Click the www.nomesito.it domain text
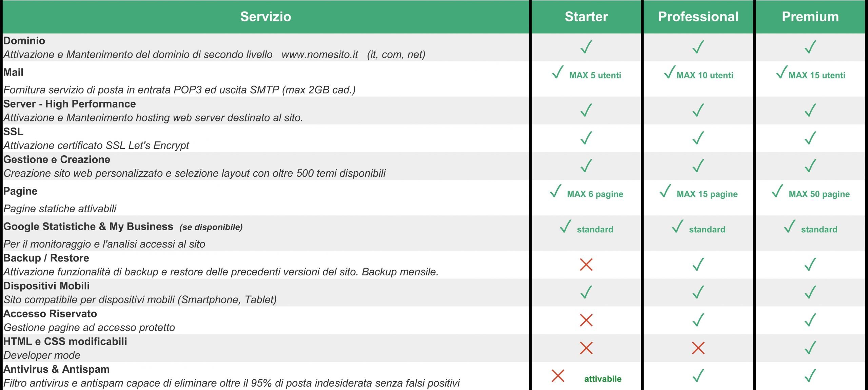Screen dimensions: 868x390 [320, 54]
